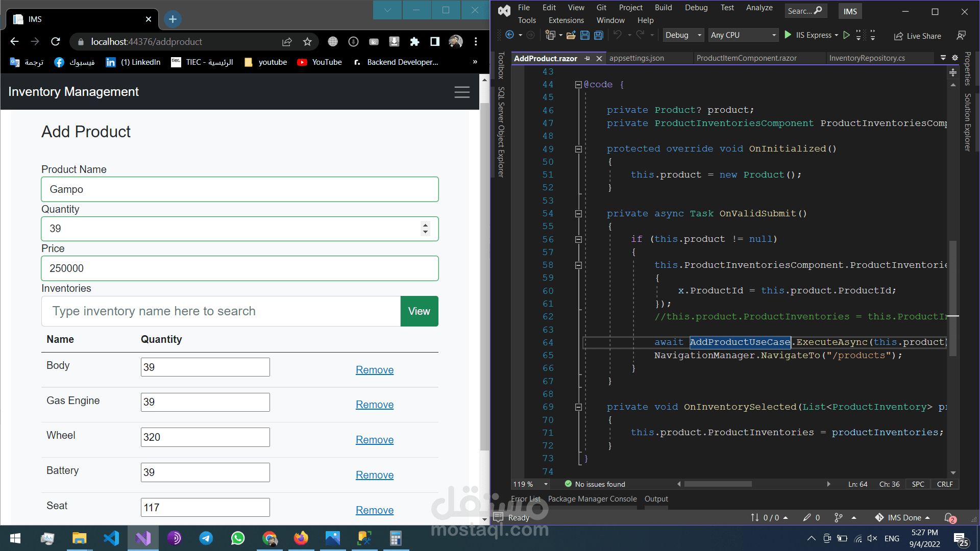The width and height of the screenshot is (980, 551).
Task: Remove the Wheel inventory row
Action: (x=374, y=440)
